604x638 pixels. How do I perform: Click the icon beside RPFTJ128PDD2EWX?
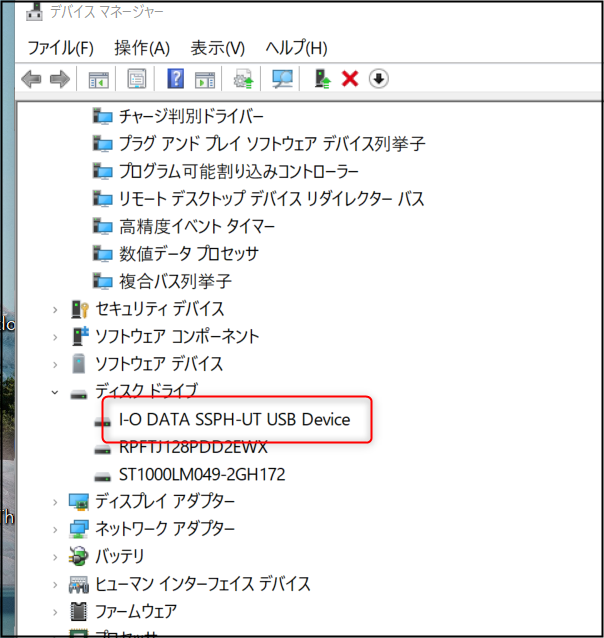point(102,449)
